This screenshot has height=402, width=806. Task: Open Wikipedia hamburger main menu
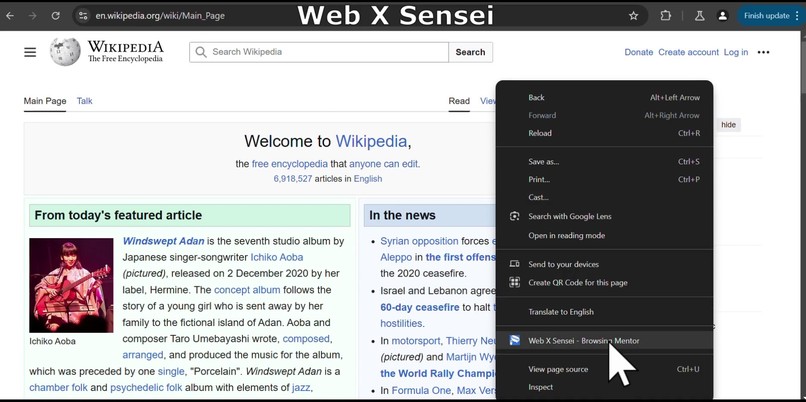30,52
